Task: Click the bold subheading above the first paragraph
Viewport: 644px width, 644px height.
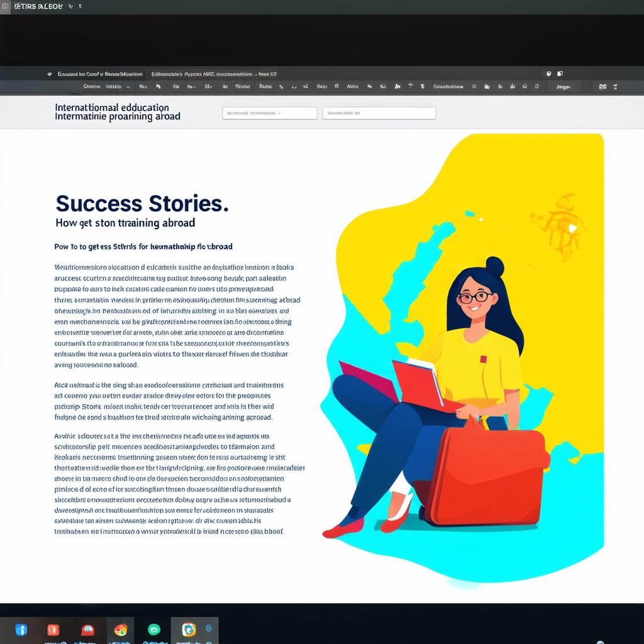Action: (143, 247)
